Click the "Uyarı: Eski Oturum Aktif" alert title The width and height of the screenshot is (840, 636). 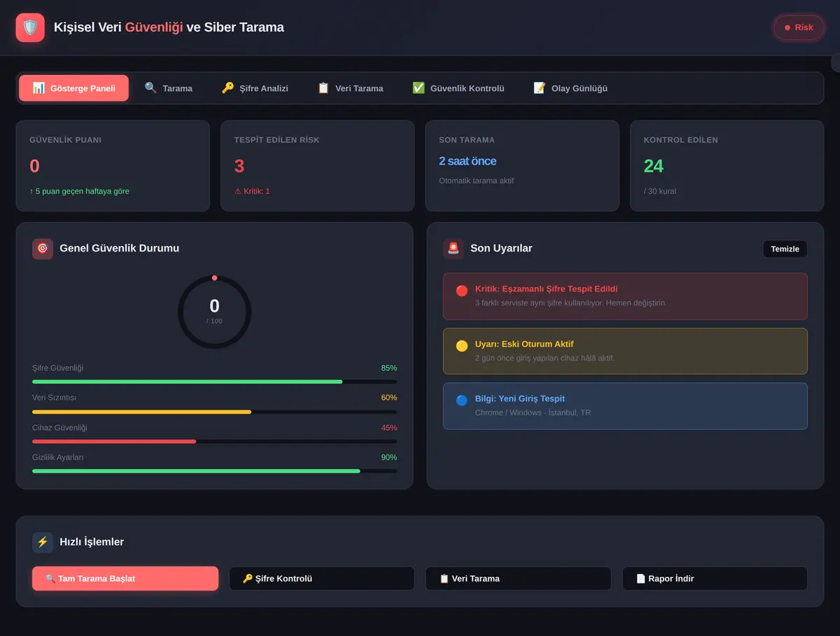pos(524,344)
